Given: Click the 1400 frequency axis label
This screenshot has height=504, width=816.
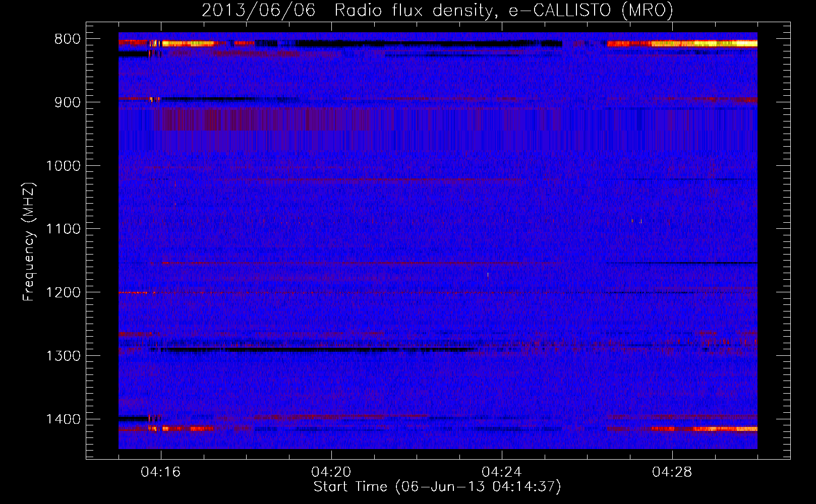Looking at the screenshot, I should (x=63, y=419).
